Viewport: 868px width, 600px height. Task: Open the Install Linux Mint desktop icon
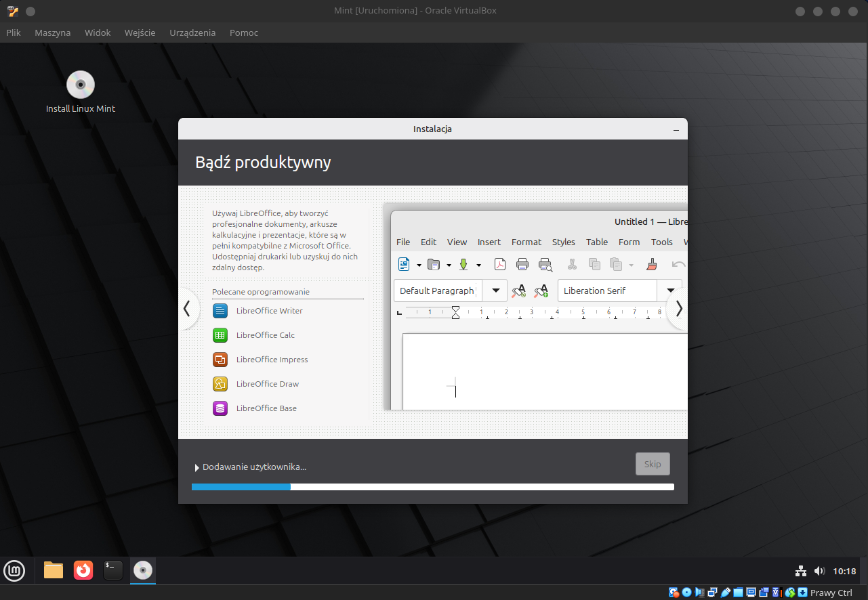[81, 92]
